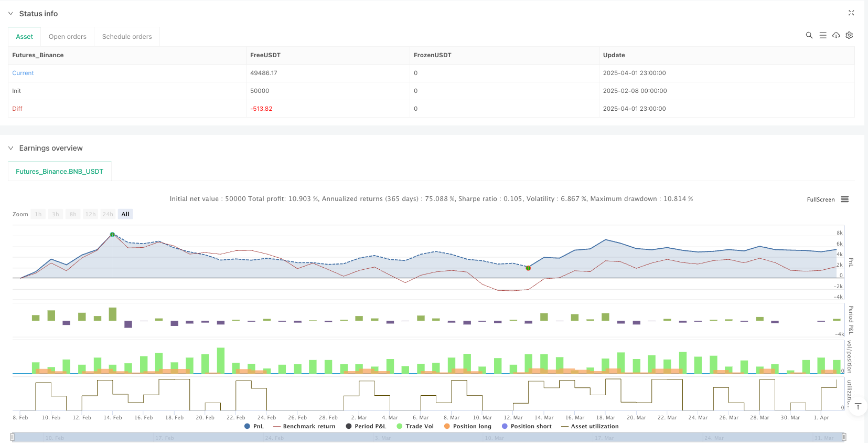The image size is (868, 443).
Task: Click the Current row link
Action: point(23,73)
